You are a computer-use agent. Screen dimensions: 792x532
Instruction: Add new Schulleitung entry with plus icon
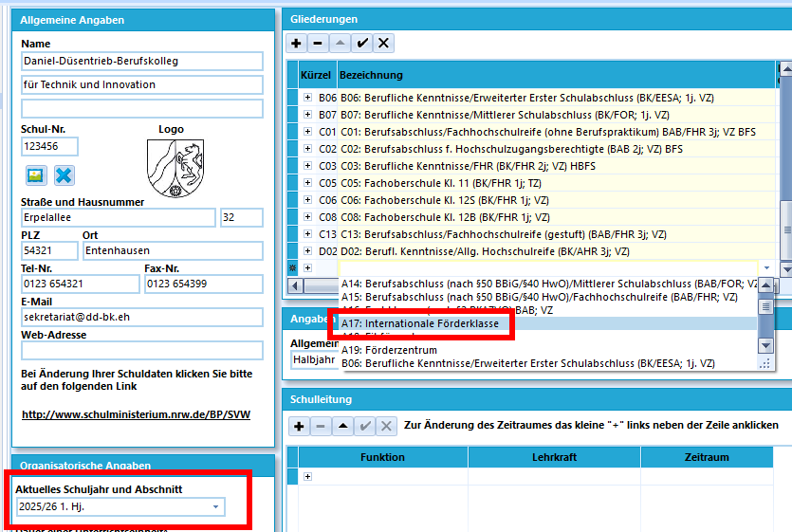[x=299, y=427]
